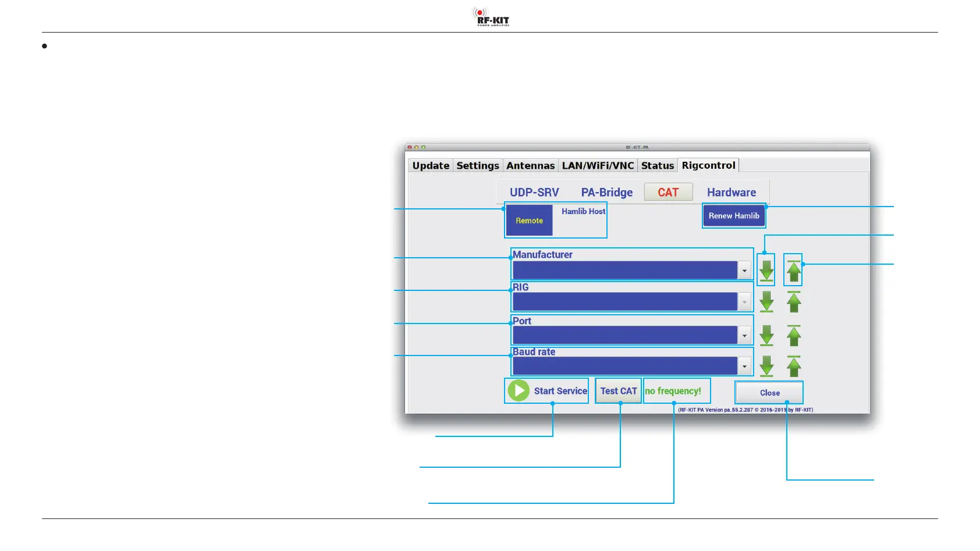Select the Manufacturer combo box field
The image size is (980, 551).
point(625,270)
